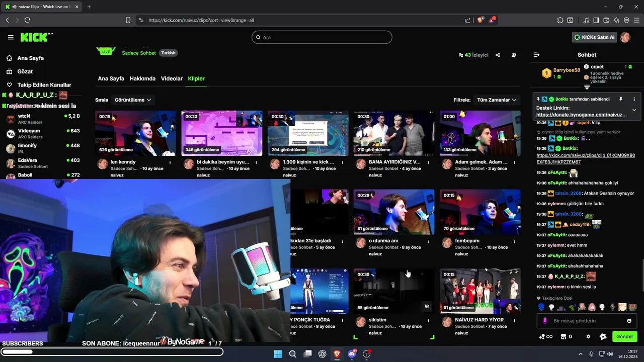The width and height of the screenshot is (644, 362).
Task: Click the Turkish language tag
Action: [168, 53]
